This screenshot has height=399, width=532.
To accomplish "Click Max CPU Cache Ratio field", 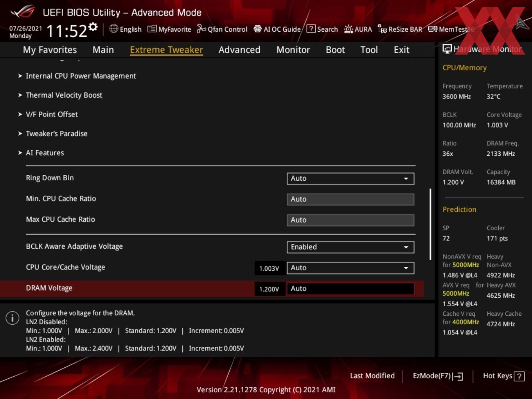I will point(350,220).
